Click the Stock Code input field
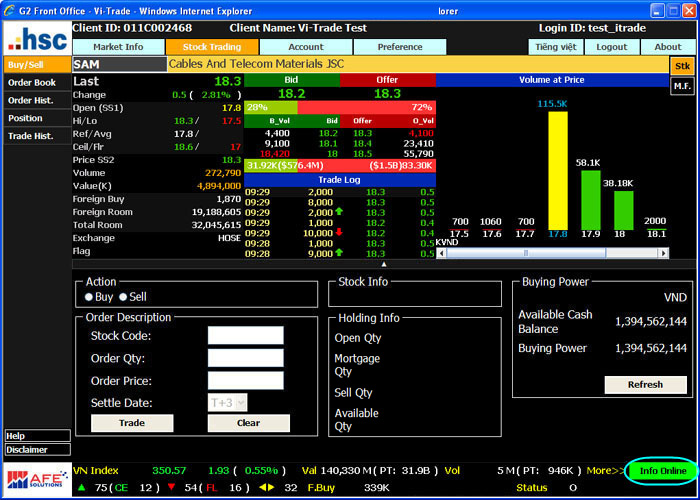 246,336
